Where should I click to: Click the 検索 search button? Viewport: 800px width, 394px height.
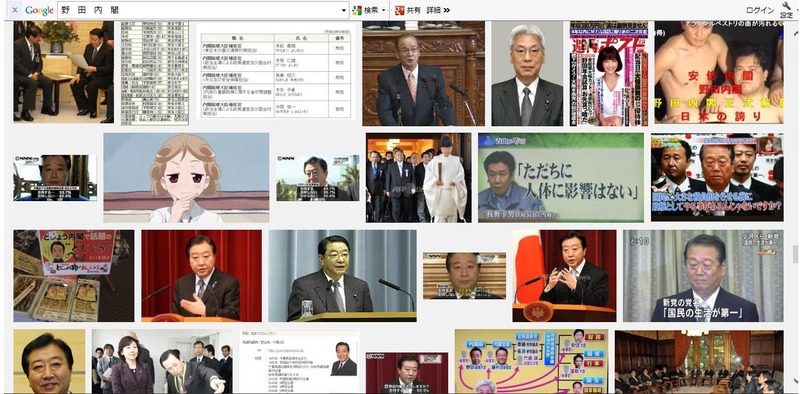tap(366, 10)
